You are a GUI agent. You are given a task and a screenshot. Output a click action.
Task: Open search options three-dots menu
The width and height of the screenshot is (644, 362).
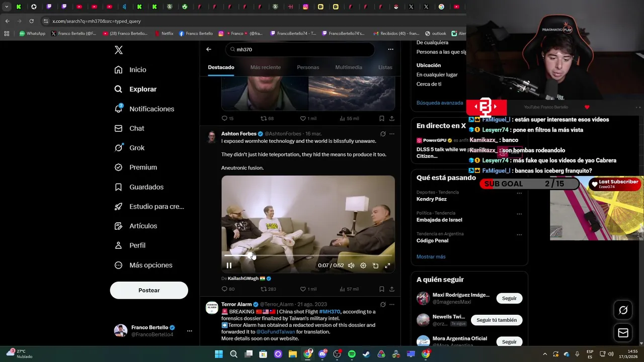pyautogui.click(x=390, y=49)
